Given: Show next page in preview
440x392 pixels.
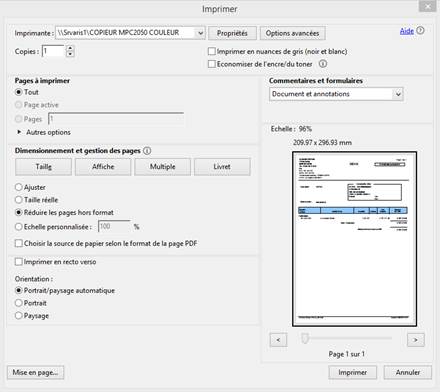Looking at the screenshot, I should (416, 340).
